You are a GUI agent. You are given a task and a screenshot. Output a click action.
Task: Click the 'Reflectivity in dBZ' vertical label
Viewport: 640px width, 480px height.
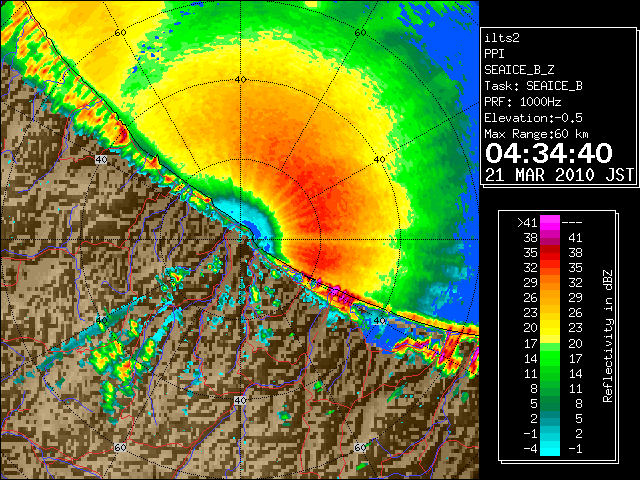(x=607, y=336)
